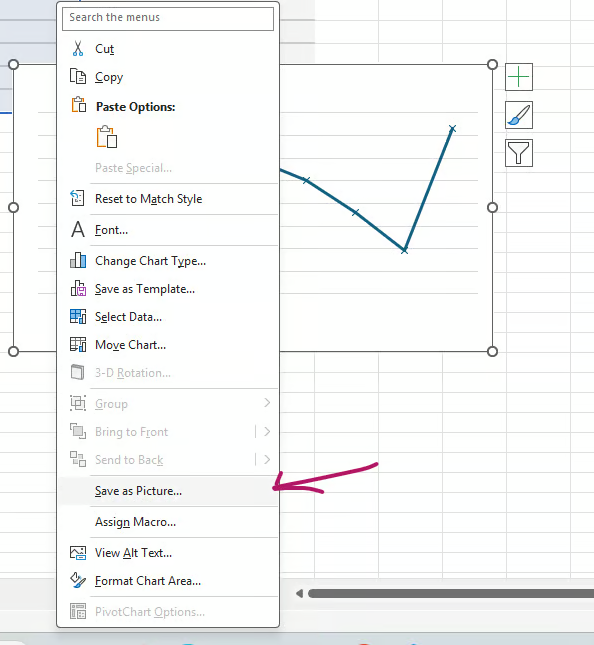
Task: Click the Font letter A icon
Action: tap(77, 230)
